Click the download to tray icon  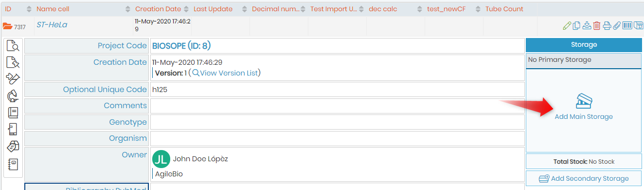587,26
